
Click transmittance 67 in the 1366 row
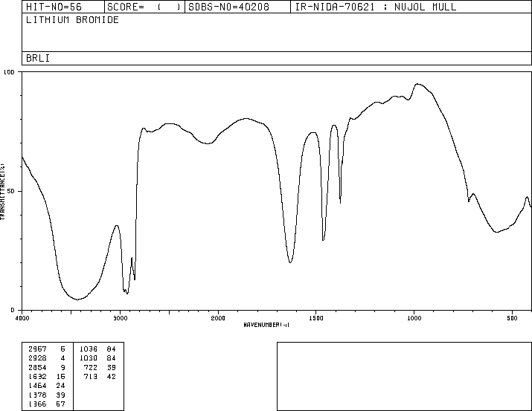[60, 404]
